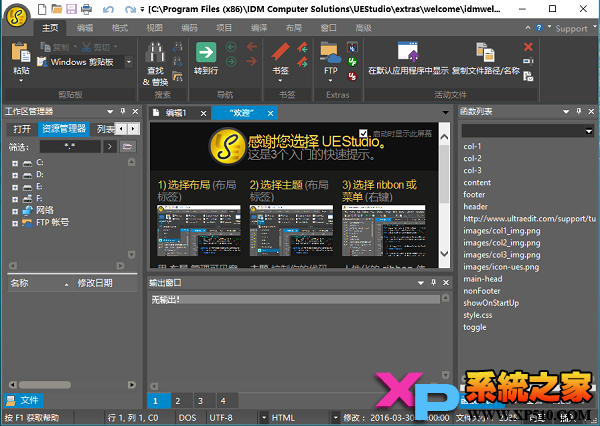600x426 pixels.
Task: Toggle 'show this screen on startup' checkbox
Action: [x=363, y=133]
